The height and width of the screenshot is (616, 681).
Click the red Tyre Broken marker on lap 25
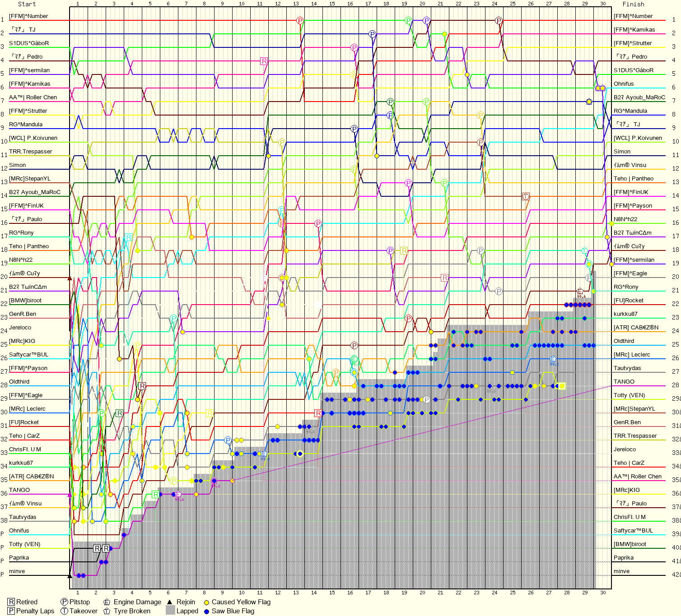(526, 196)
